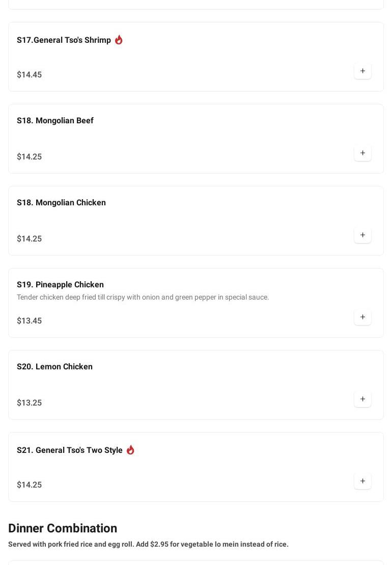
Task: Add S18 Mongolian Beef to order
Action: [x=362, y=153]
